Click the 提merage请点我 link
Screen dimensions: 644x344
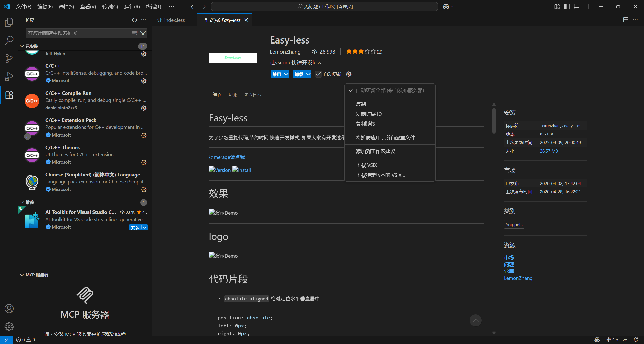click(227, 157)
